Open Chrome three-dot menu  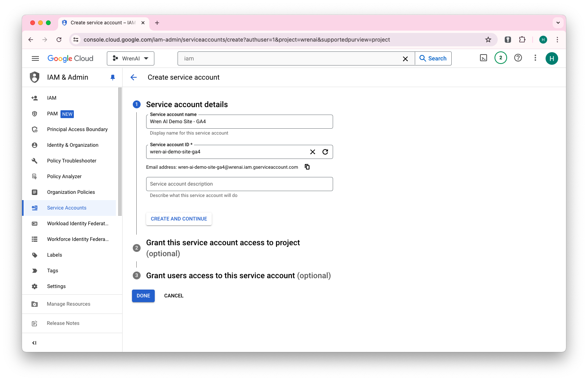557,40
